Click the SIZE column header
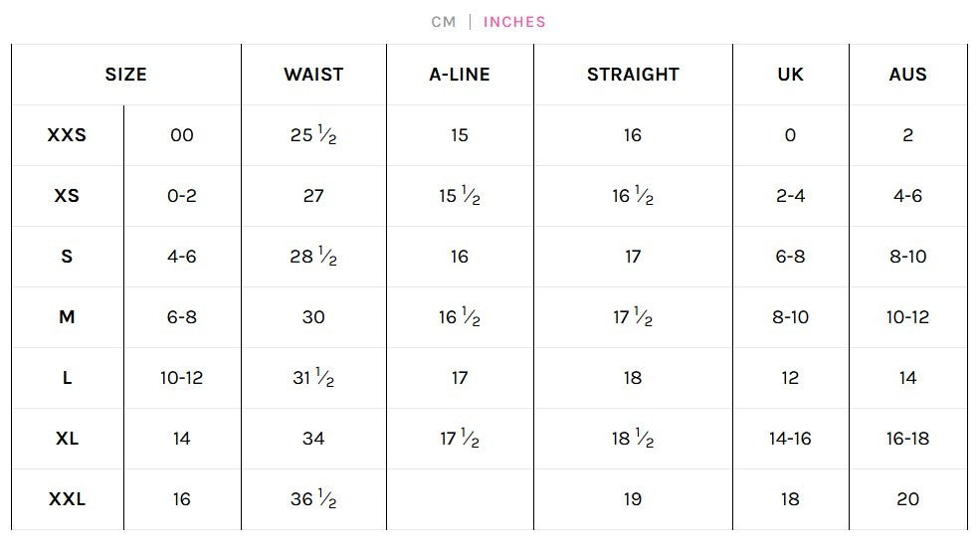This screenshot has width=980, height=553. click(126, 75)
